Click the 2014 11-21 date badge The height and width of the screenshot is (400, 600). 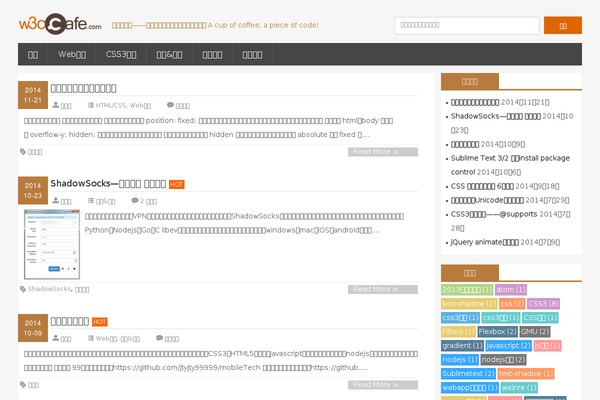click(33, 95)
